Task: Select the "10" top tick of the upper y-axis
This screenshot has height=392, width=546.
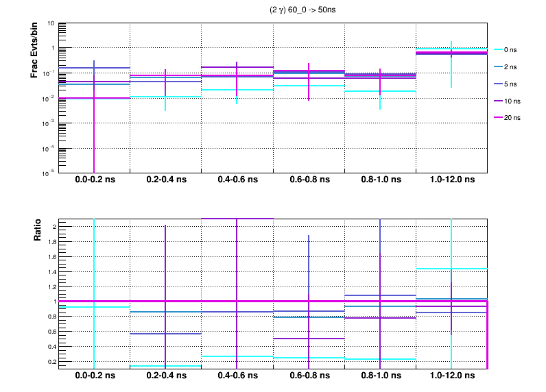Action: click(x=51, y=23)
